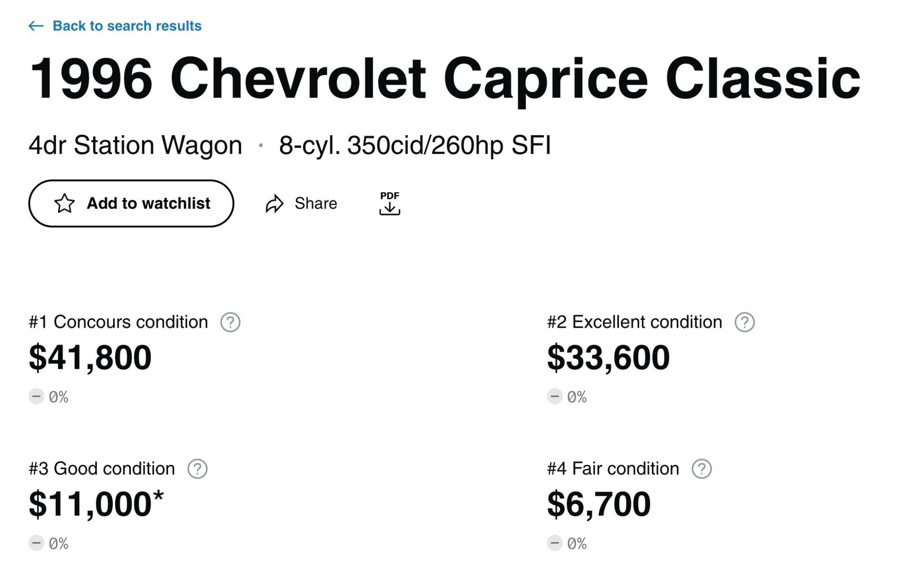Click the minus change icon under $41,800
This screenshot has width=899, height=588.
pyautogui.click(x=37, y=397)
